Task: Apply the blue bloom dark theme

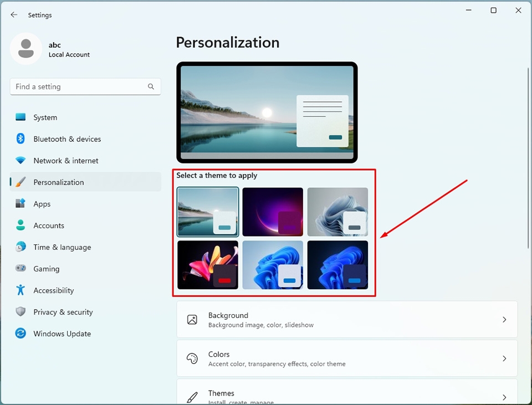Action: (x=337, y=265)
